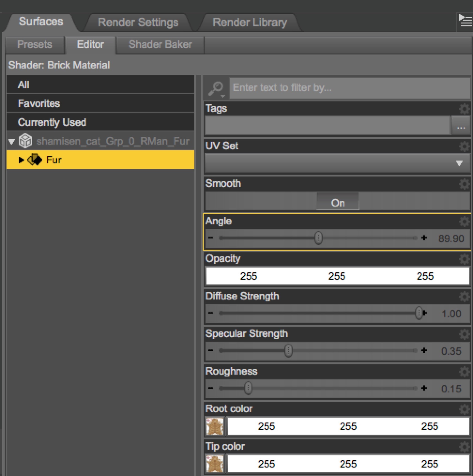Open the Shader Baker tab
The height and width of the screenshot is (476, 473).
[160, 45]
